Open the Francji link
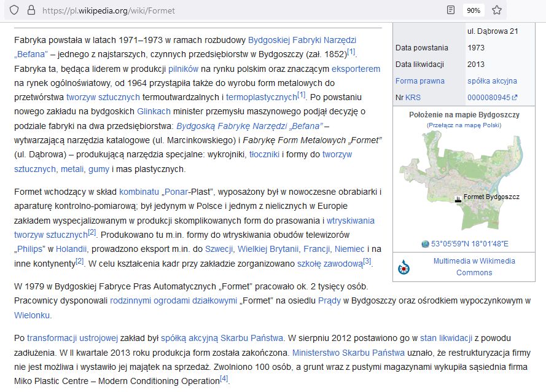The width and height of the screenshot is (546, 392). tap(317, 249)
